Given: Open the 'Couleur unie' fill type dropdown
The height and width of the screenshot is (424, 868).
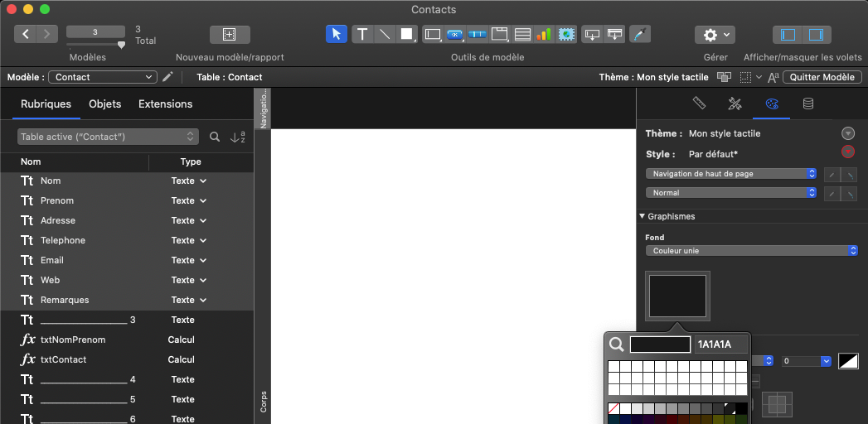Looking at the screenshot, I should [x=751, y=250].
